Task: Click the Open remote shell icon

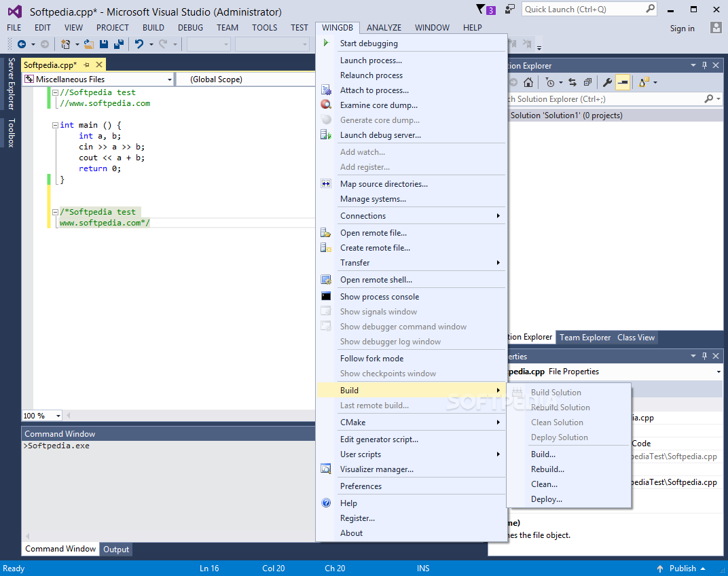Action: click(x=327, y=280)
